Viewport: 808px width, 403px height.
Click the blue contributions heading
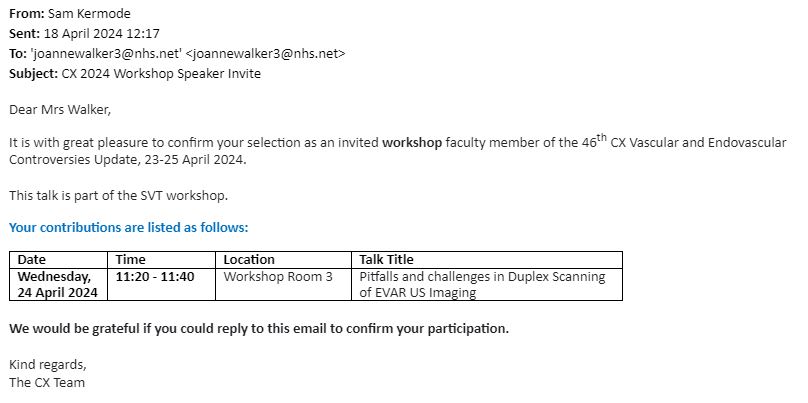click(x=128, y=227)
